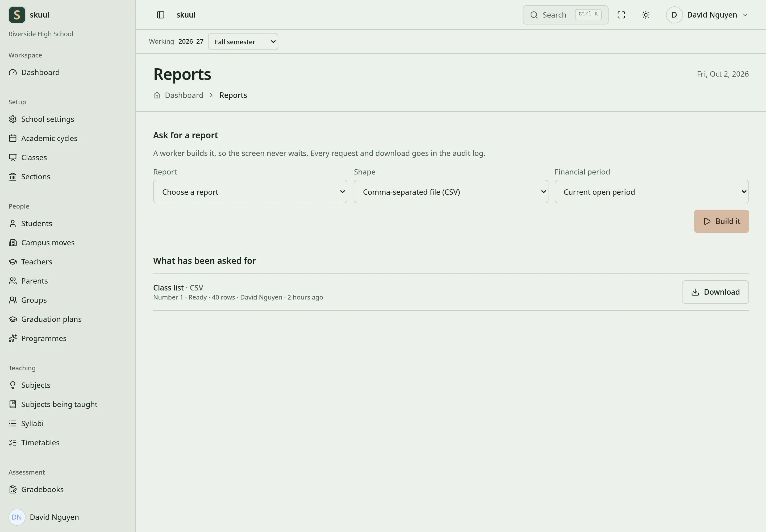Click the Search box in top bar
Image resolution: width=766 pixels, height=532 pixels.
pyautogui.click(x=565, y=15)
